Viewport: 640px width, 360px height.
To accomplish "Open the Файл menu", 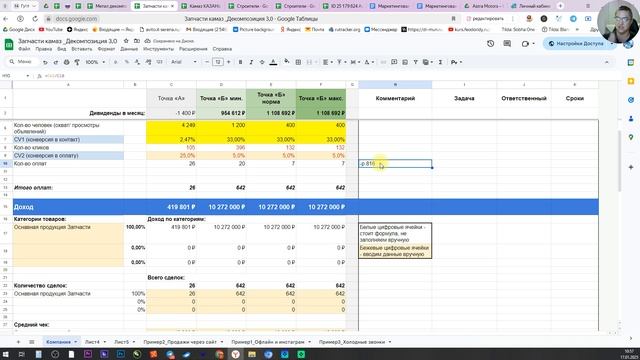I will click(x=24, y=49).
